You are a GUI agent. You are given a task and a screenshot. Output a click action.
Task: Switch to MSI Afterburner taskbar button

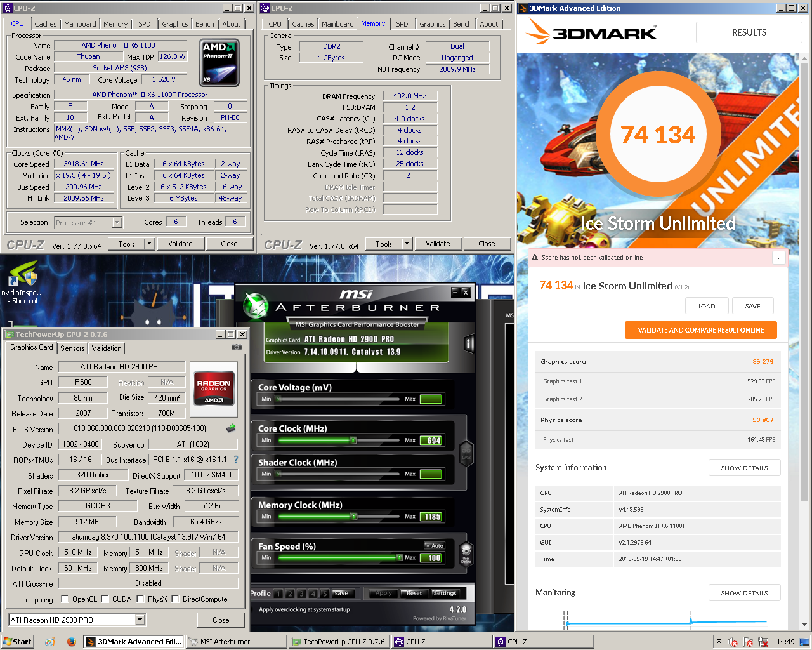[236, 642]
